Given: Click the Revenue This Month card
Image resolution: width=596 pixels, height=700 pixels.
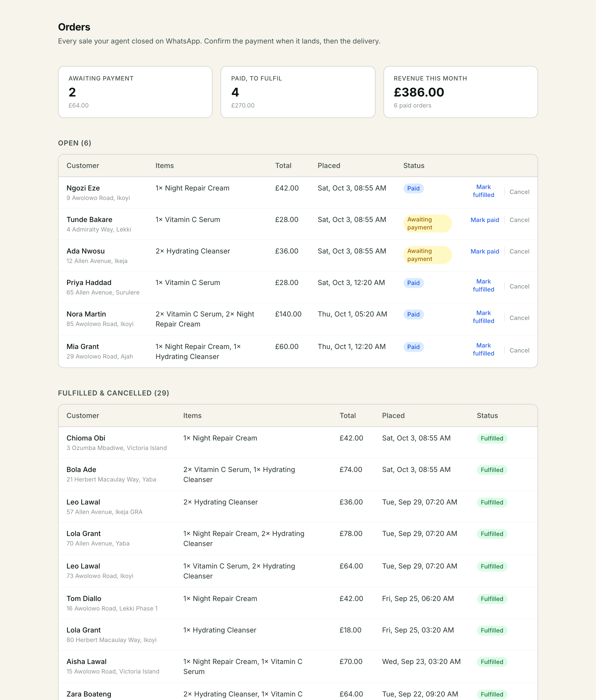Looking at the screenshot, I should [x=460, y=92].
